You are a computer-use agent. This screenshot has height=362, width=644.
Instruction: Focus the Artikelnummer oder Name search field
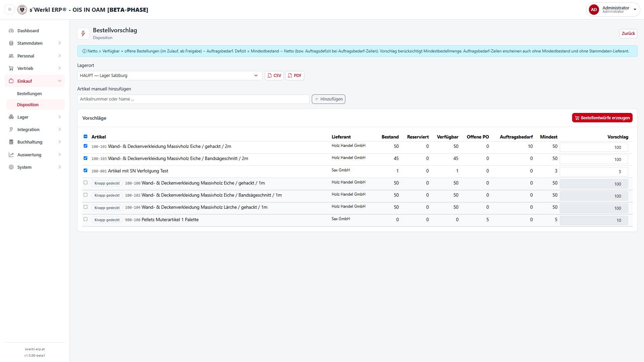coord(193,99)
